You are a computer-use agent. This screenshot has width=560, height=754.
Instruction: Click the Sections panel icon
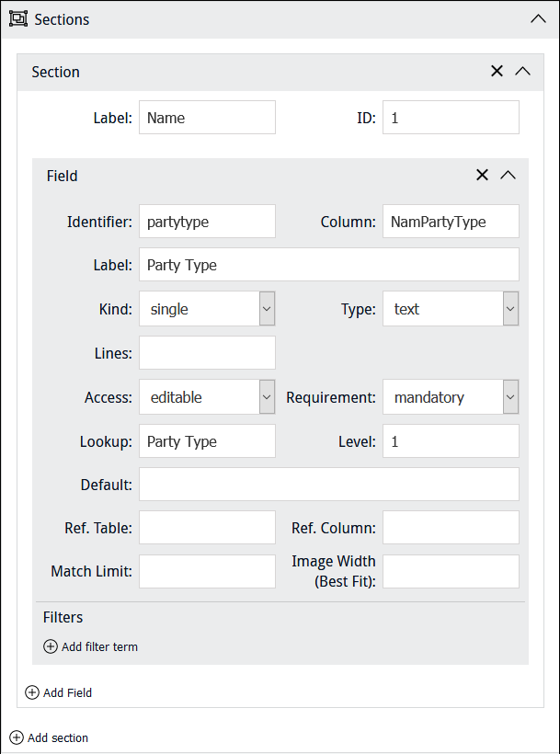pyautogui.click(x=18, y=19)
